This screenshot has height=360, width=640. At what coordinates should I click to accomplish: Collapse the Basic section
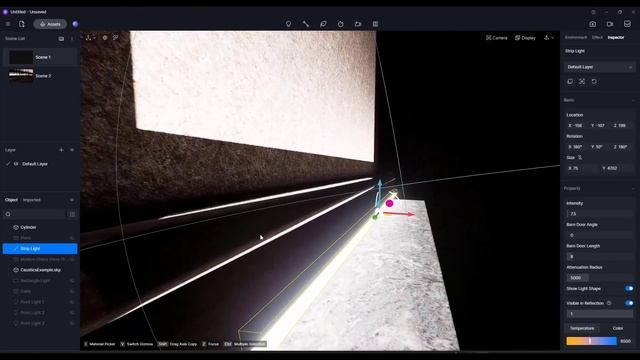click(633, 100)
